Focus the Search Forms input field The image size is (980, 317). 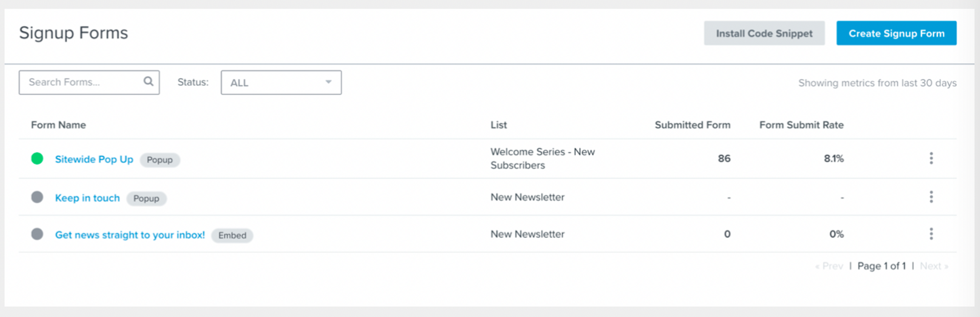point(83,82)
